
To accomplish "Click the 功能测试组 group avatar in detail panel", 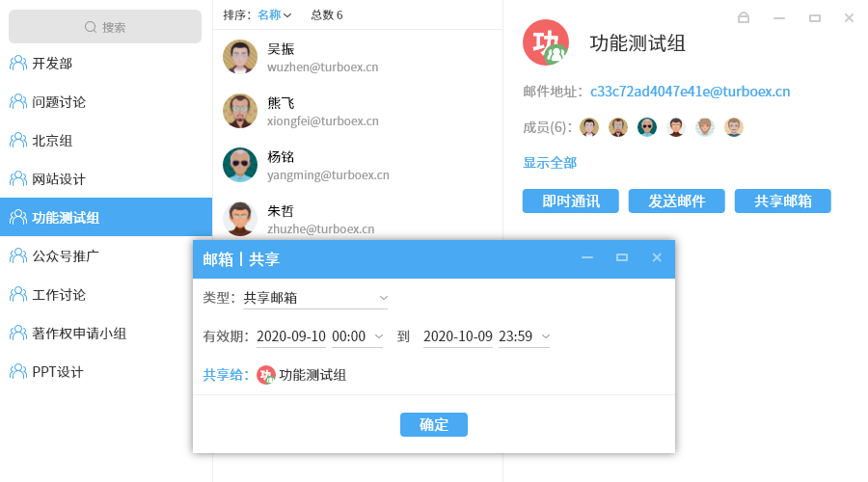I will coord(546,42).
